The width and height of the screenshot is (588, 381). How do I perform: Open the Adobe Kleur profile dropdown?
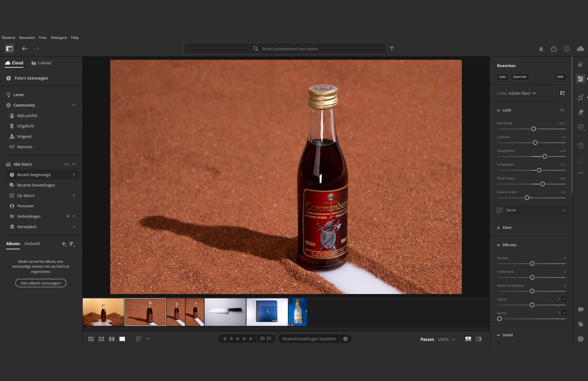coord(522,93)
